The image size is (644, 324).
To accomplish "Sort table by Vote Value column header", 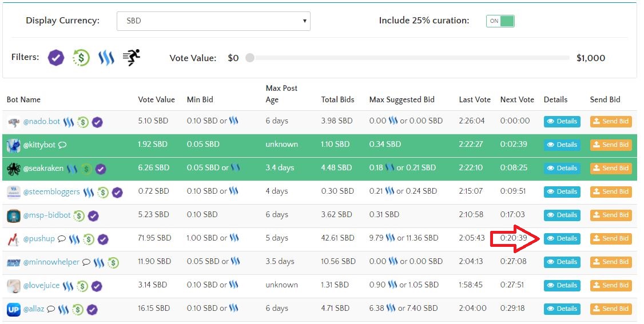I will pyautogui.click(x=156, y=99).
